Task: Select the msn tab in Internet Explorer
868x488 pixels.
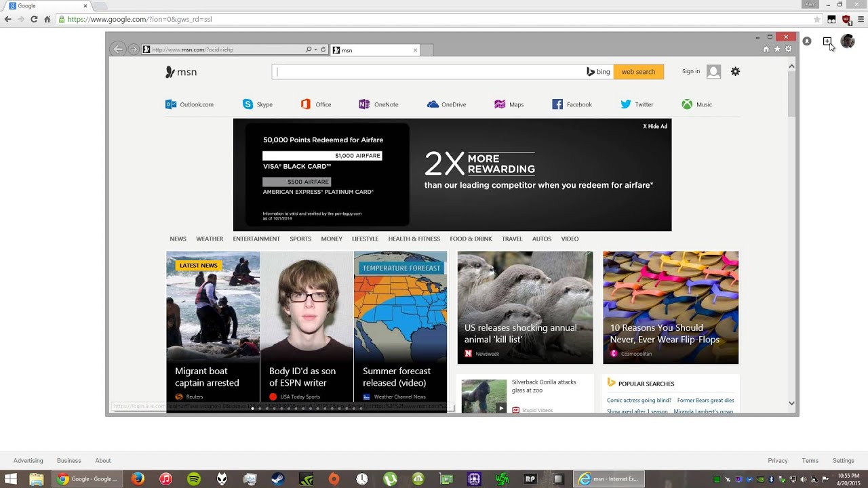Action: click(x=375, y=49)
